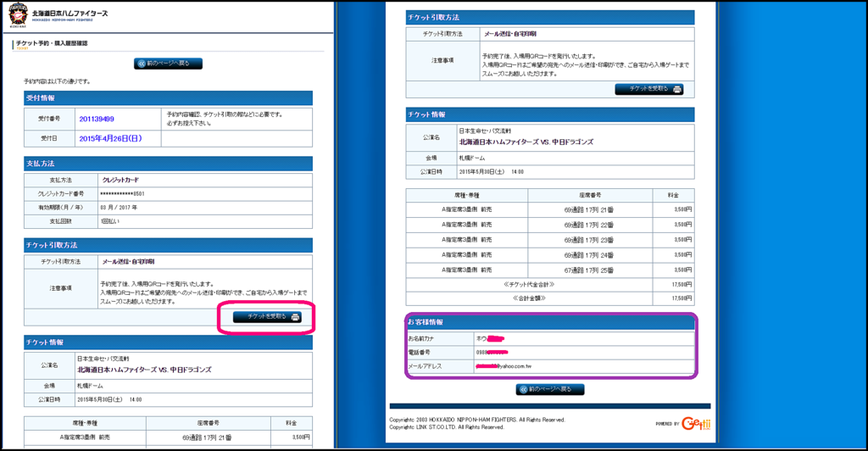
Task: Click the Fighters team logo at top-left
Action: point(17,15)
